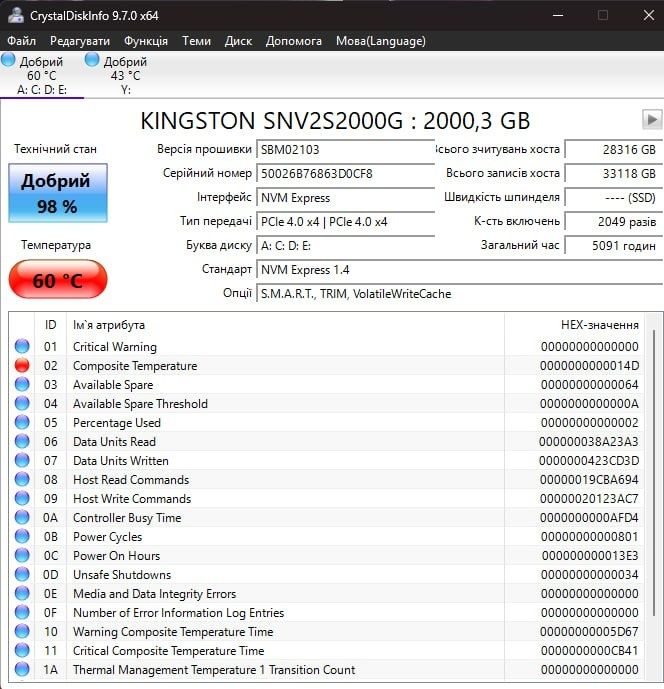The height and width of the screenshot is (689, 664).
Task: Click hex value 00000038A23A3
Action: 589,442
